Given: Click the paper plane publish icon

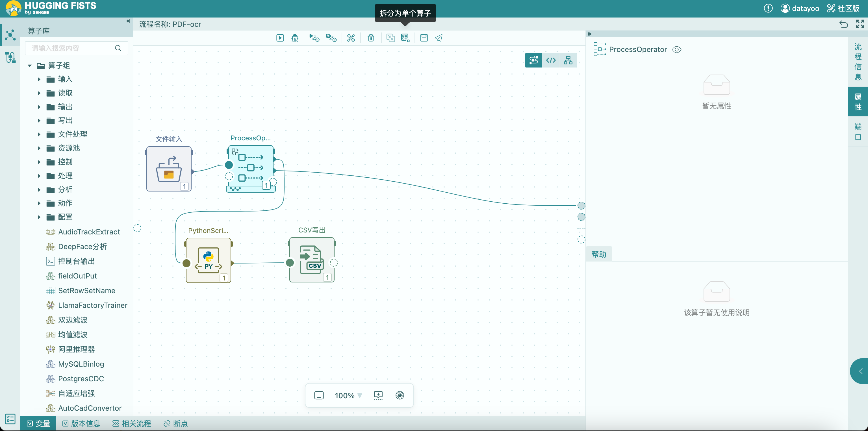Looking at the screenshot, I should point(439,38).
